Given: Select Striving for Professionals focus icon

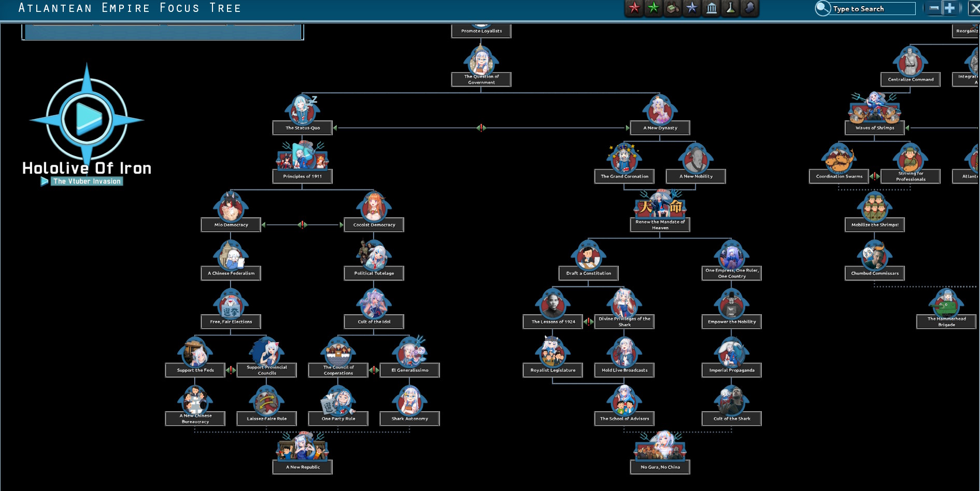Looking at the screenshot, I should (x=910, y=158).
